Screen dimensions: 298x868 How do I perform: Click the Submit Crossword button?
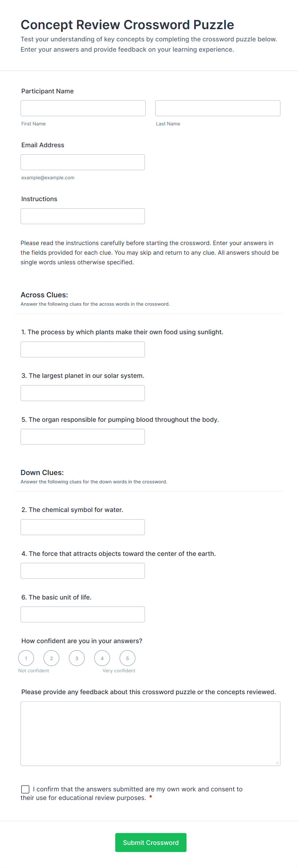coord(151,842)
